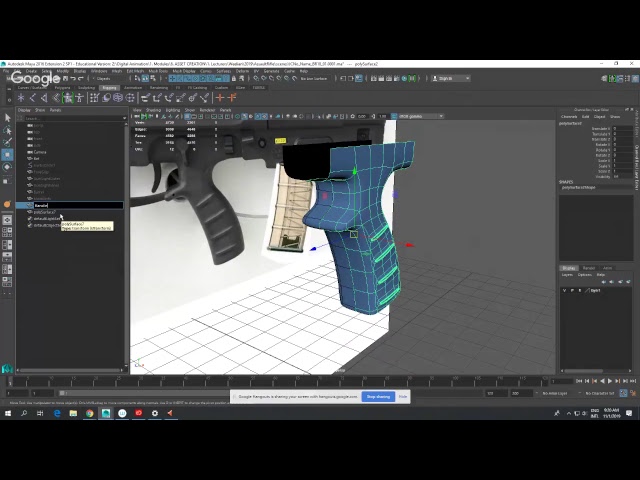Open the No Character Set dropdown

600,393
